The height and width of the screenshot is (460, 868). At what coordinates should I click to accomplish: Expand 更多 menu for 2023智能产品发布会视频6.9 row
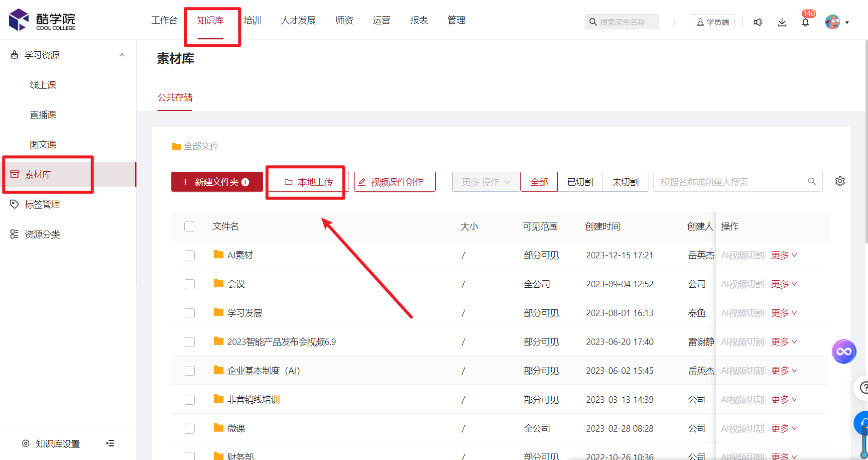tap(784, 342)
